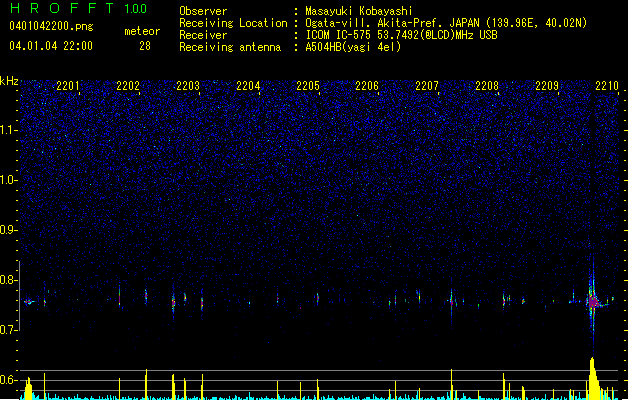Click the 2204 time marker

(x=248, y=86)
